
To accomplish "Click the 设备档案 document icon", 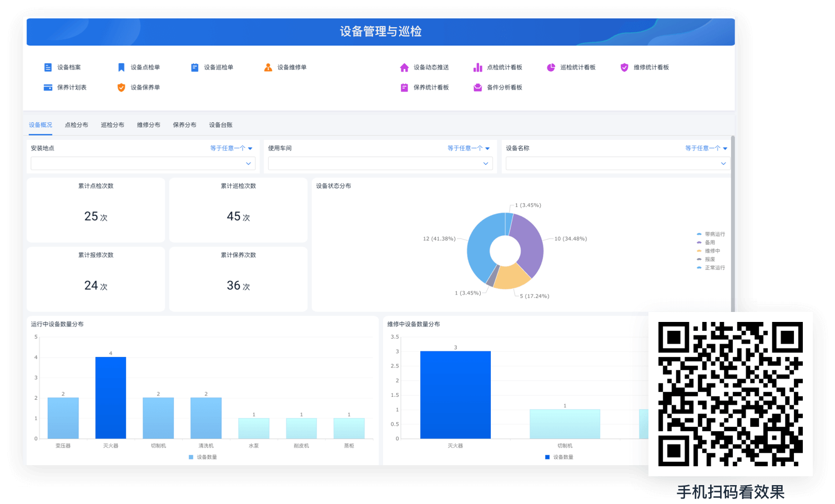I will tap(48, 68).
